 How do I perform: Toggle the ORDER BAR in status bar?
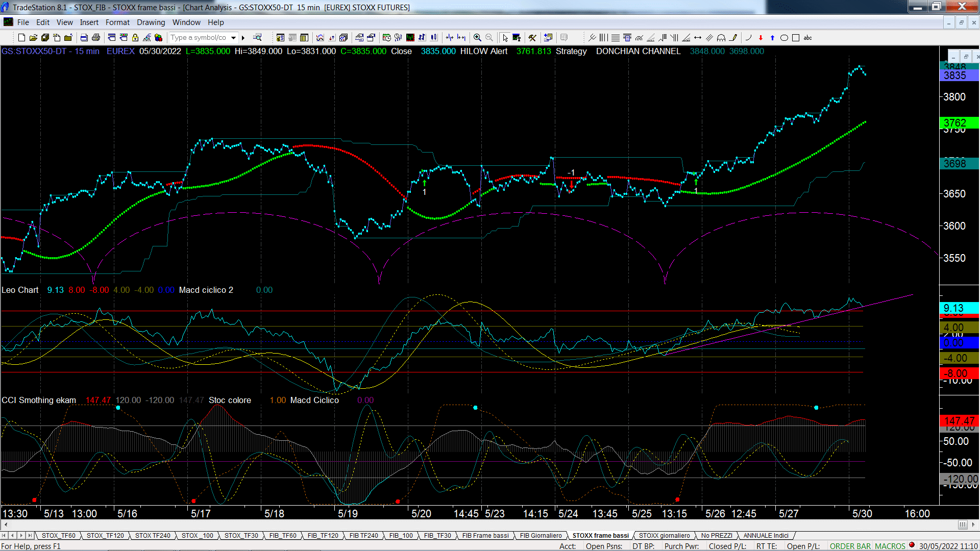point(850,546)
